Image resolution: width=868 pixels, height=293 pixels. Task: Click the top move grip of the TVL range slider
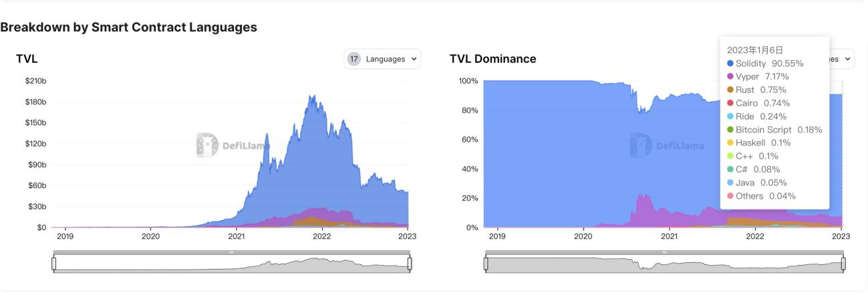(x=232, y=252)
